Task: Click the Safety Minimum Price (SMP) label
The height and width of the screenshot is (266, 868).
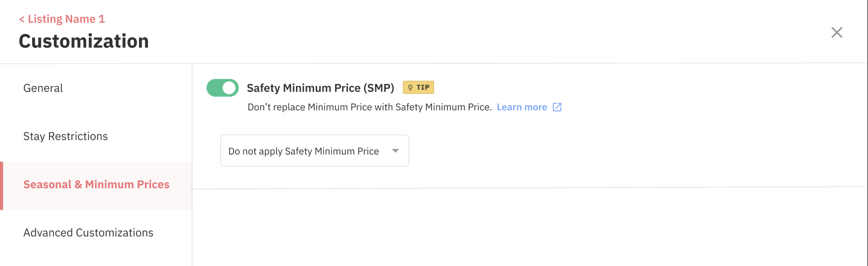Action: (320, 88)
